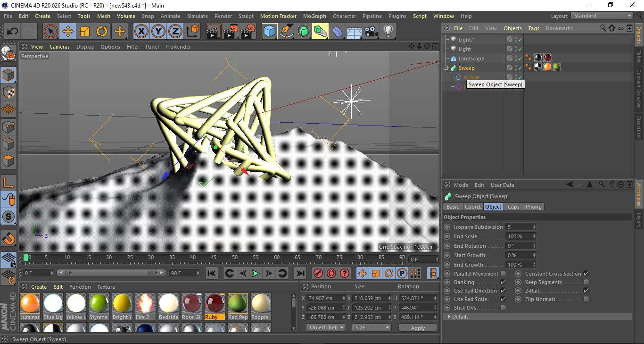Activate the Rotate tool
Image resolution: width=644 pixels, height=344 pixels.
coord(102,32)
